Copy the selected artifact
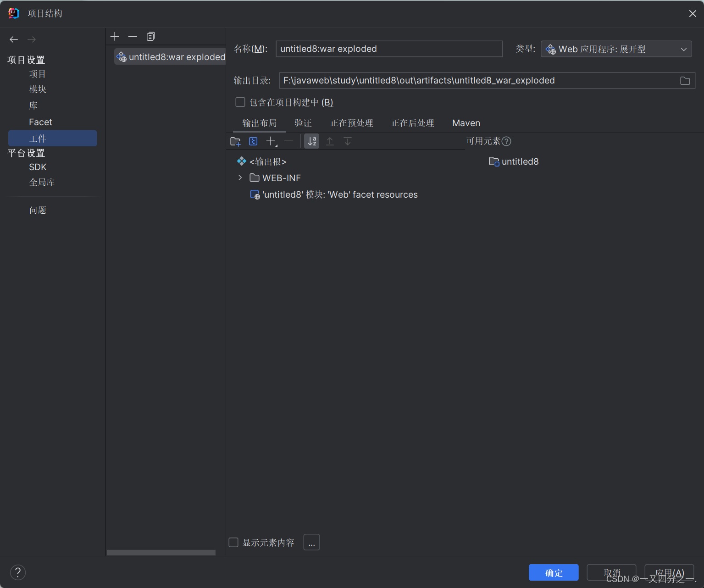704x588 pixels. [150, 36]
